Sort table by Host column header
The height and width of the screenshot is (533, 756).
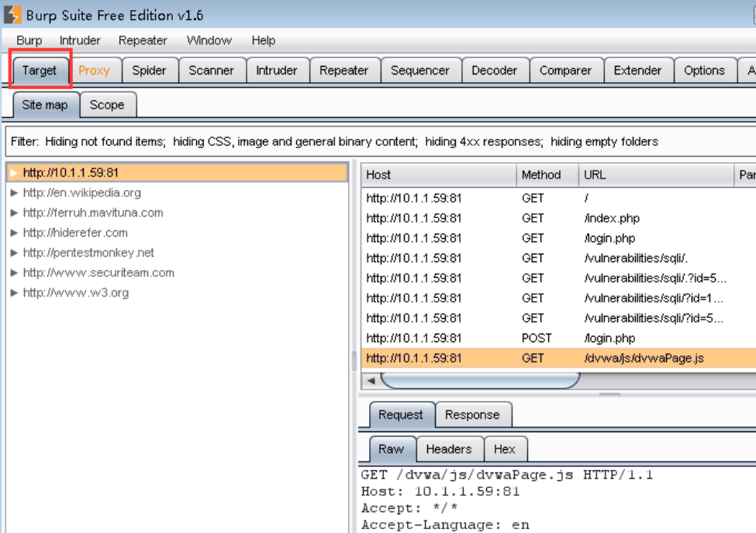pos(439,175)
